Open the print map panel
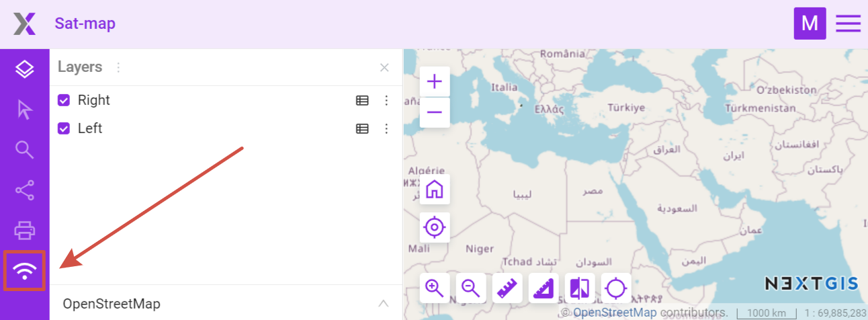 tap(25, 231)
